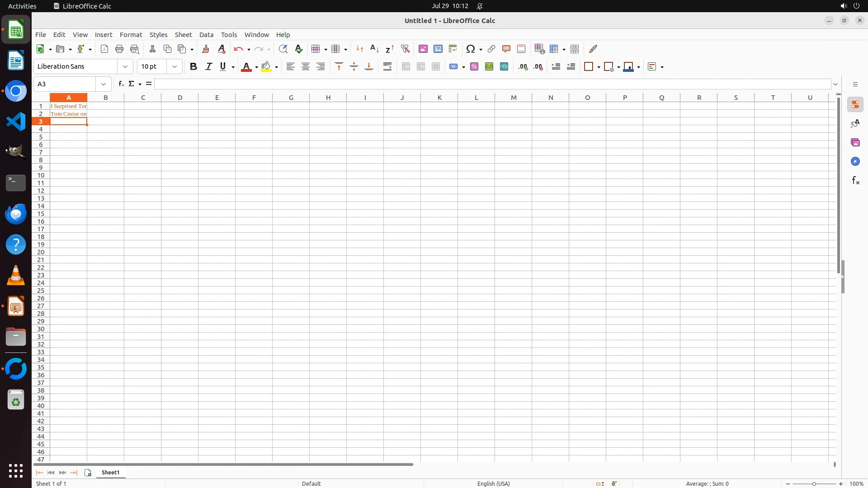
Task: Open the Data menu
Action: (x=206, y=35)
